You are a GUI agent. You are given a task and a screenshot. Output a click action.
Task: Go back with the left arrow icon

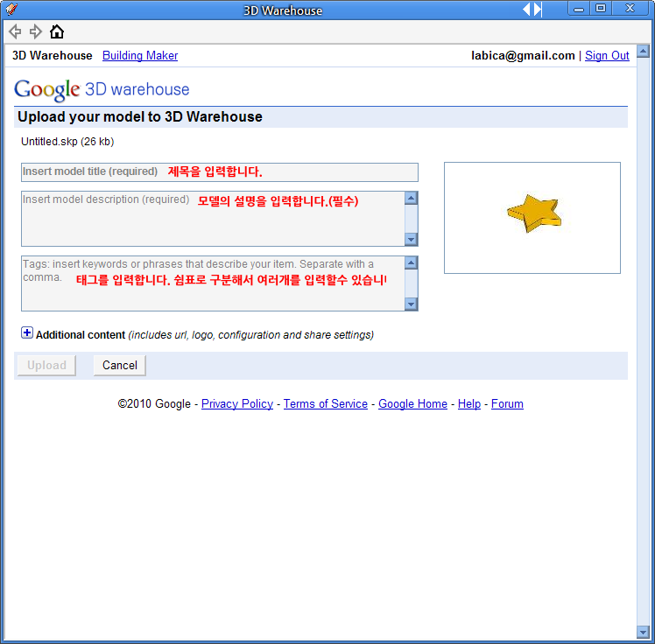15,31
